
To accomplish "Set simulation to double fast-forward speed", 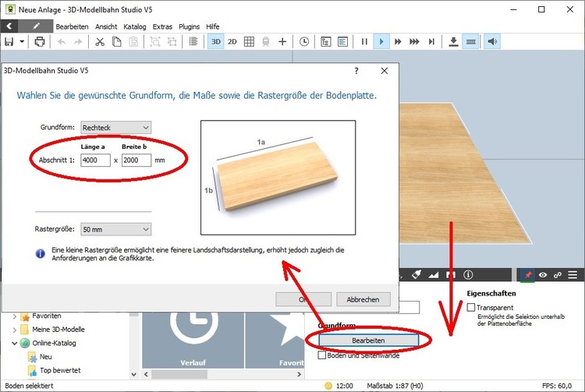I will (398, 42).
